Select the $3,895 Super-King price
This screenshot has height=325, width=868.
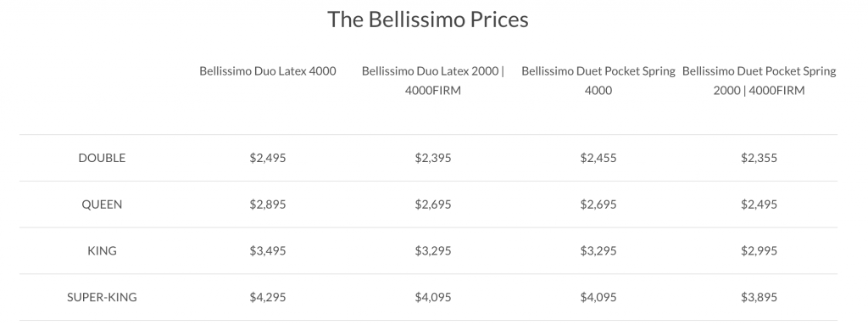(x=759, y=297)
